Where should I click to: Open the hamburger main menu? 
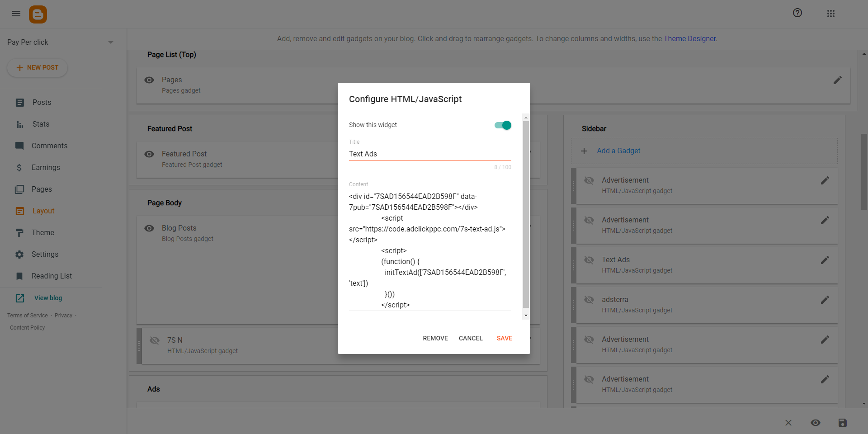[16, 14]
